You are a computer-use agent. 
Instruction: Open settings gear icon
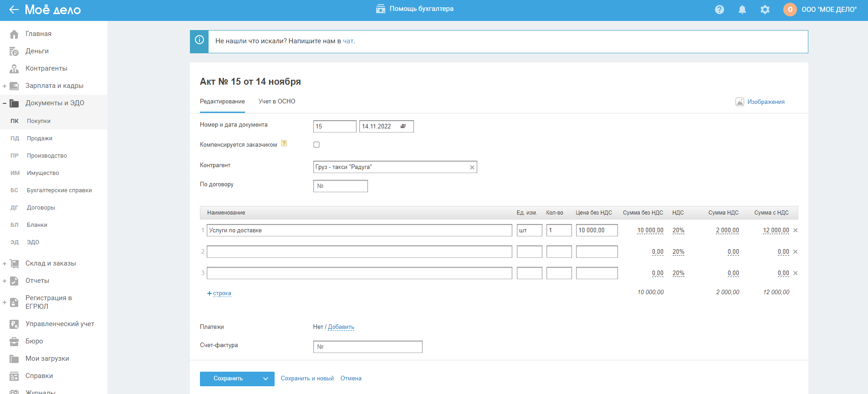coord(765,10)
